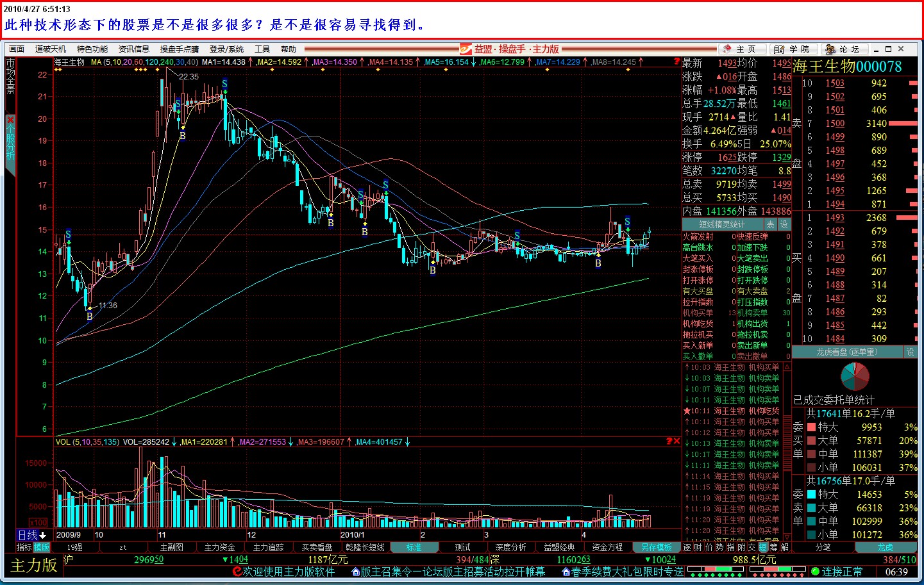The image size is (924, 585).
Task: Open the 日线 period dropdown
Action: click(32, 535)
